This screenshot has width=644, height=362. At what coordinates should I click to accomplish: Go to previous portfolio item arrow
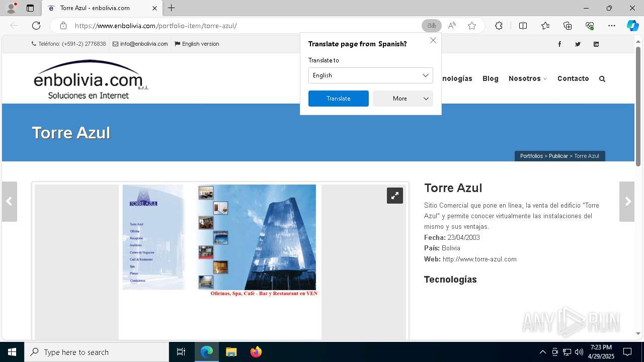tap(9, 202)
